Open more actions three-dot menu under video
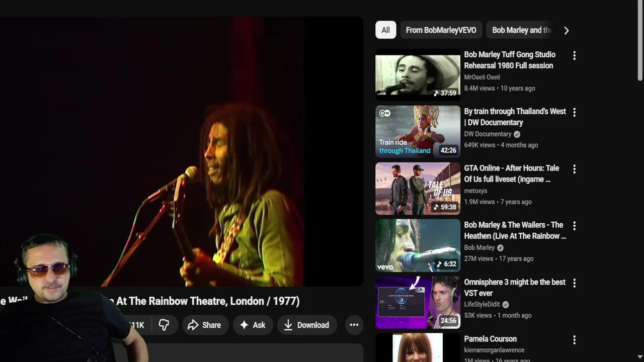 354,325
